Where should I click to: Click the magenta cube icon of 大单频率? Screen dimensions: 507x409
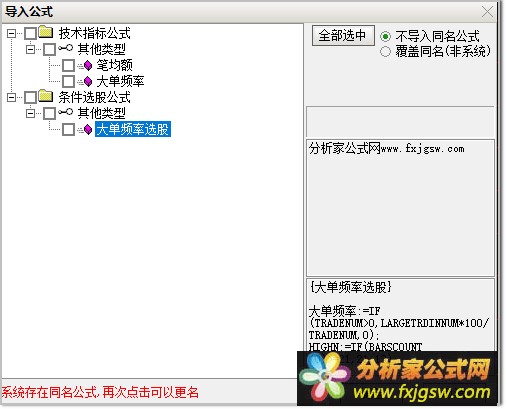(x=88, y=81)
